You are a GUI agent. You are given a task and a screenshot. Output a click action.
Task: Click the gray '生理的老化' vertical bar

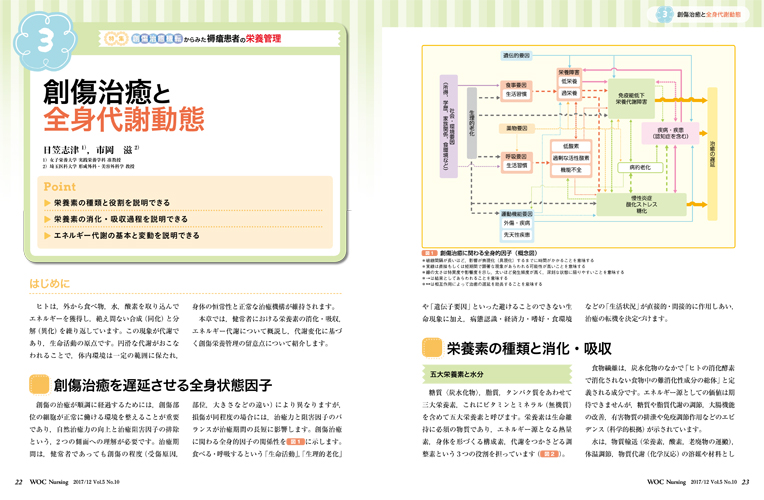click(x=472, y=123)
